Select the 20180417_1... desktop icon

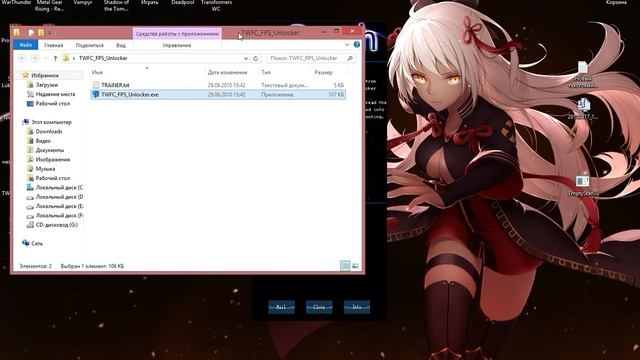coord(583,109)
